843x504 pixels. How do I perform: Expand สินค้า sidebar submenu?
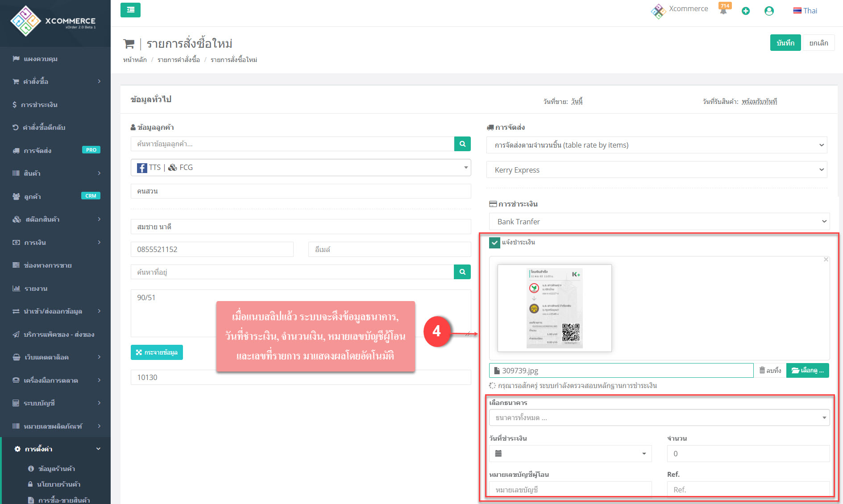[55, 174]
